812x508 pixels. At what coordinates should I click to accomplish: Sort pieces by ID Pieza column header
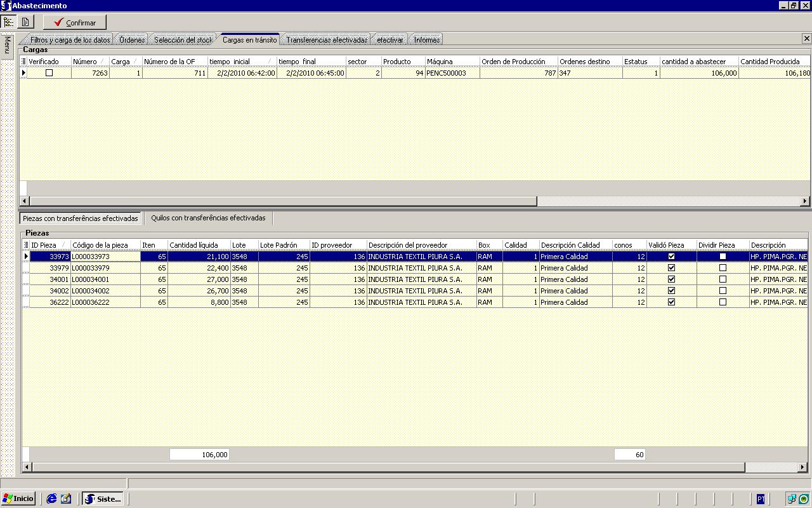click(48, 245)
